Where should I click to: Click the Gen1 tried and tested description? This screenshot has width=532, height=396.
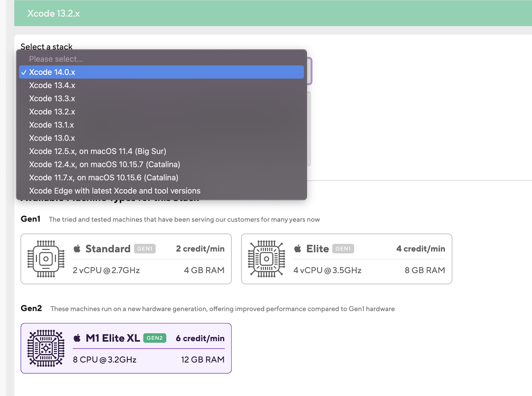click(184, 219)
